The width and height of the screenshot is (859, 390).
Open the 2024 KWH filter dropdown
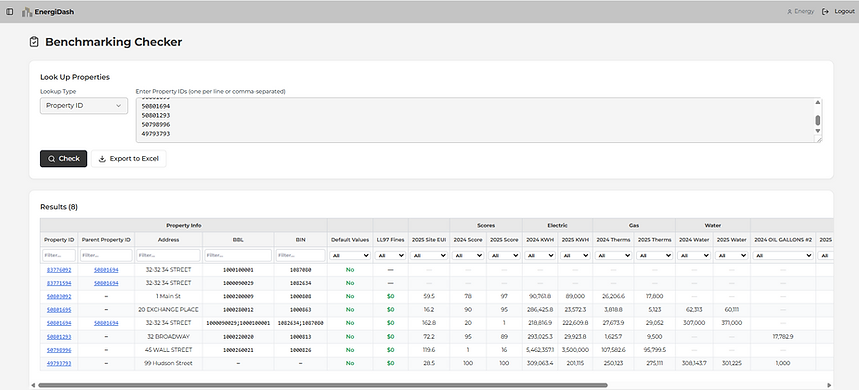pyautogui.click(x=540, y=255)
